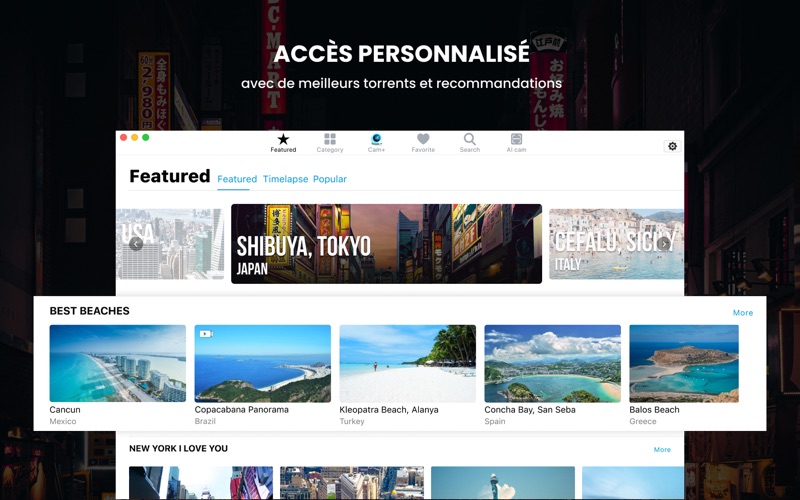The width and height of the screenshot is (800, 500).
Task: Open the Cam+ webcam icon
Action: (x=377, y=139)
